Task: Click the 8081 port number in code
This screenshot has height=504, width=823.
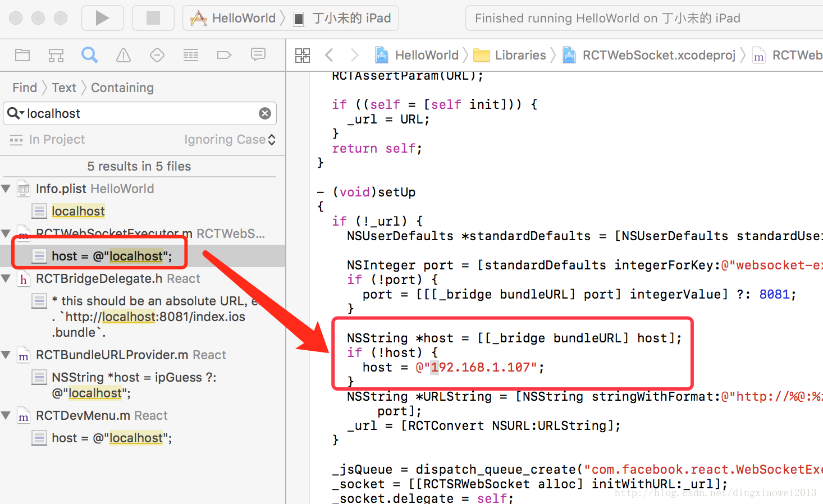Action: (774, 294)
